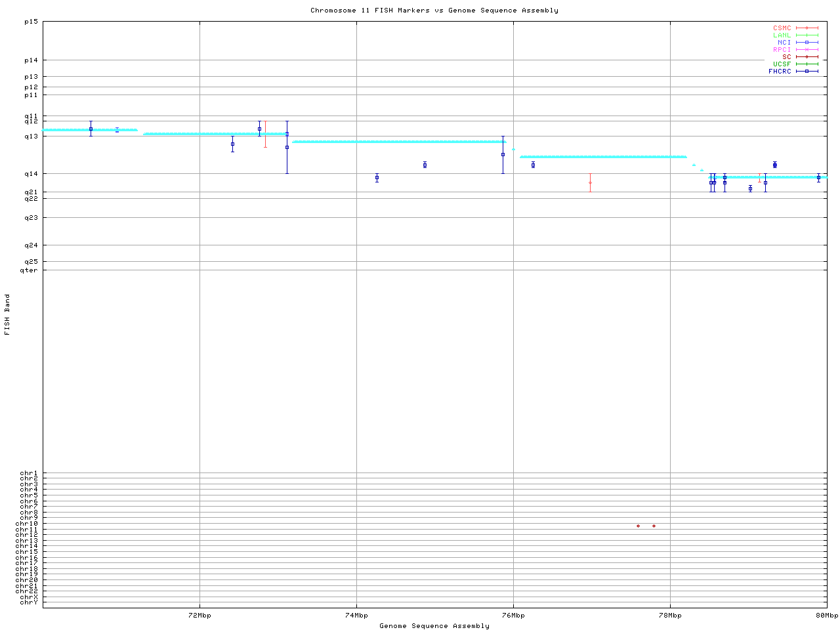Image resolution: width=840 pixels, height=630 pixels.
Task: Click the q13 band label
Action: 31,136
